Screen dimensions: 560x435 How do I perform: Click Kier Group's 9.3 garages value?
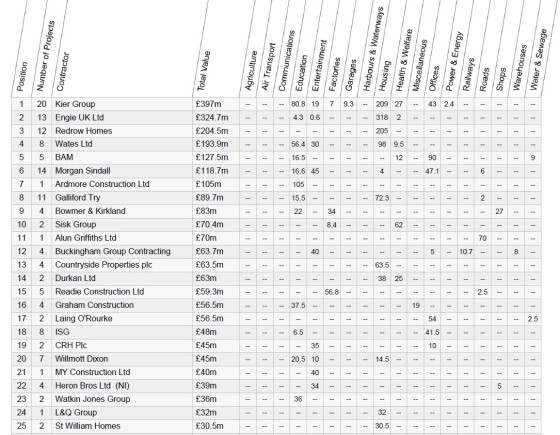point(348,104)
